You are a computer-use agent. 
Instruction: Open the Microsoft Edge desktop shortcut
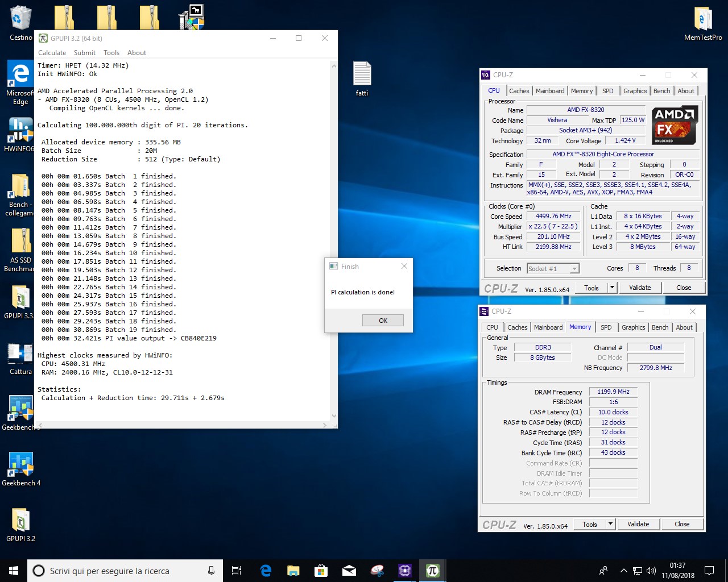20,83
